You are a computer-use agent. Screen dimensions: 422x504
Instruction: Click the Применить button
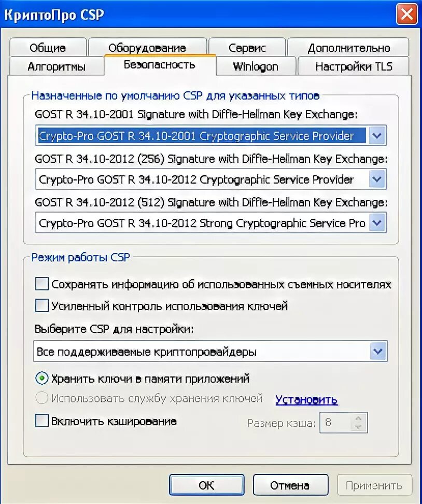click(374, 485)
